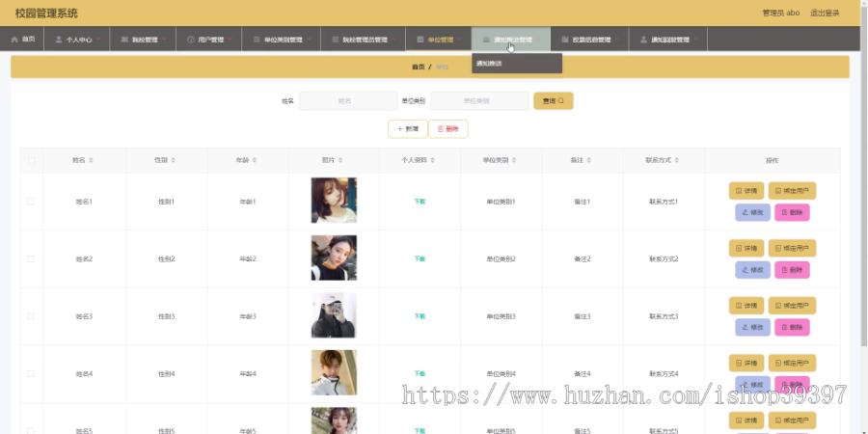Sort by the 个人资料 column sort icon
The width and height of the screenshot is (868, 434).
click(432, 160)
